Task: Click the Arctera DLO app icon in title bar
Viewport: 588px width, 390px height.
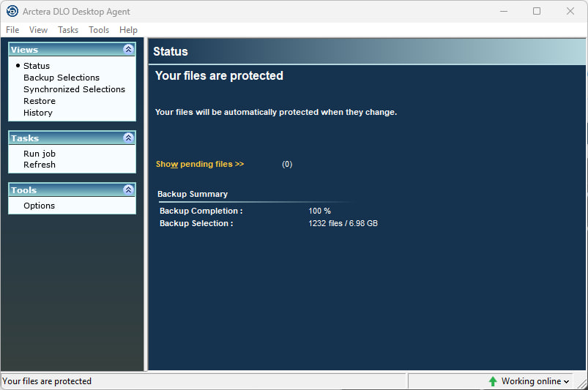Action: [x=12, y=11]
